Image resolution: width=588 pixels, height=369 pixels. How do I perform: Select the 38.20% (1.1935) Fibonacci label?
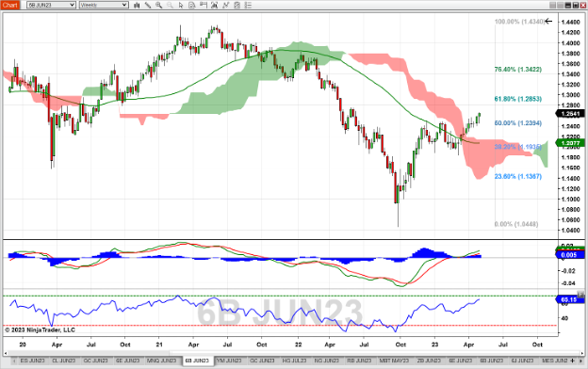(518, 147)
